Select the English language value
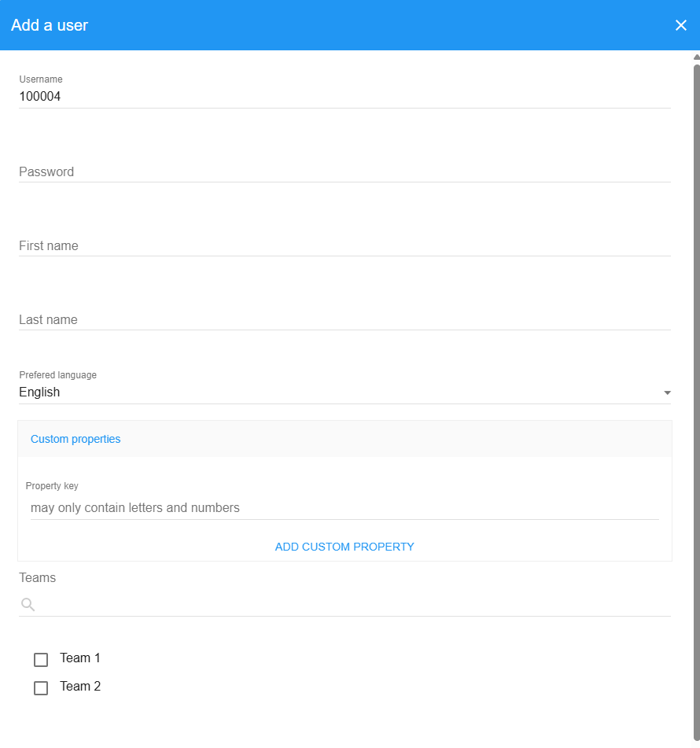The image size is (700, 748). 39,392
